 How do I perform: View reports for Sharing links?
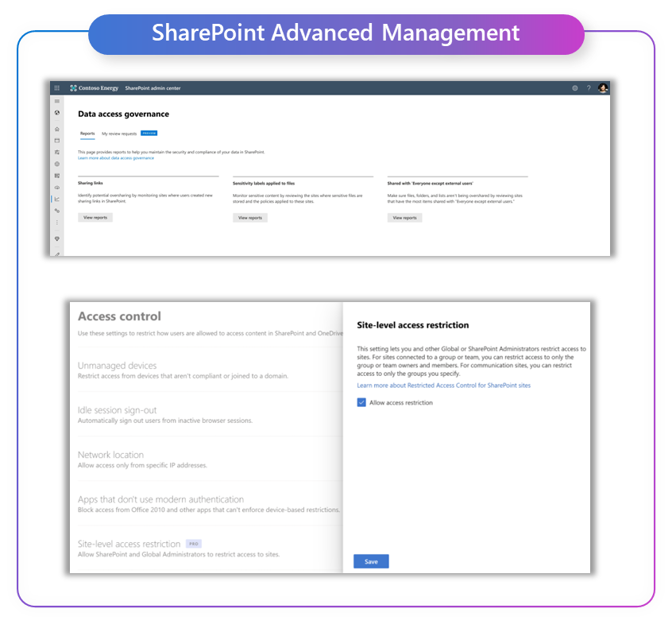(95, 218)
